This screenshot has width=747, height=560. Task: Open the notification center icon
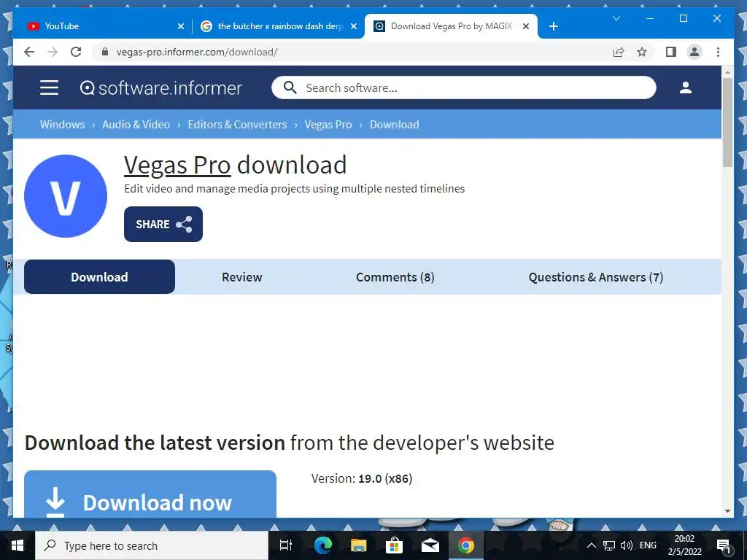[x=724, y=545]
